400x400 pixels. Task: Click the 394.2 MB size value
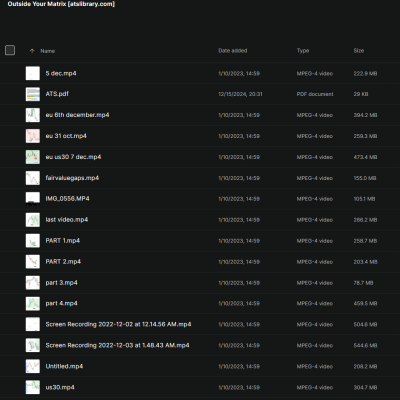365,115
